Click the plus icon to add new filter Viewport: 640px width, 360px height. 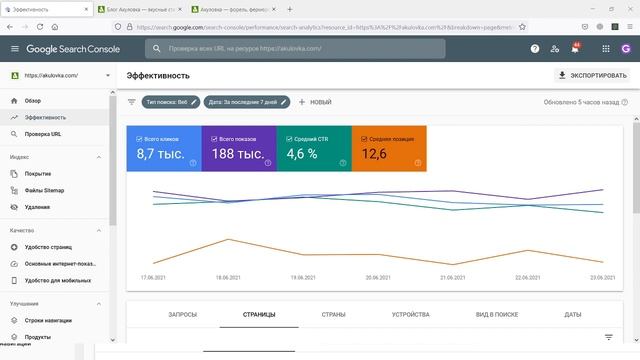point(302,102)
